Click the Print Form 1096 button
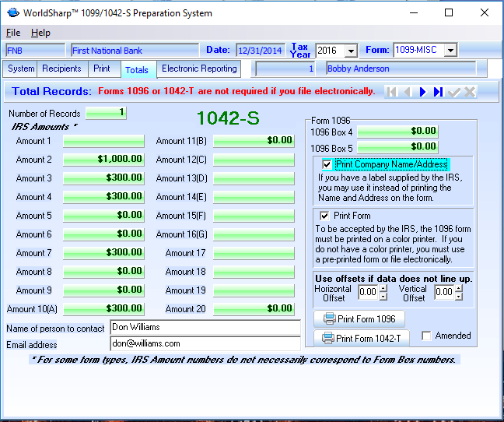The width and height of the screenshot is (504, 422). tap(359, 318)
